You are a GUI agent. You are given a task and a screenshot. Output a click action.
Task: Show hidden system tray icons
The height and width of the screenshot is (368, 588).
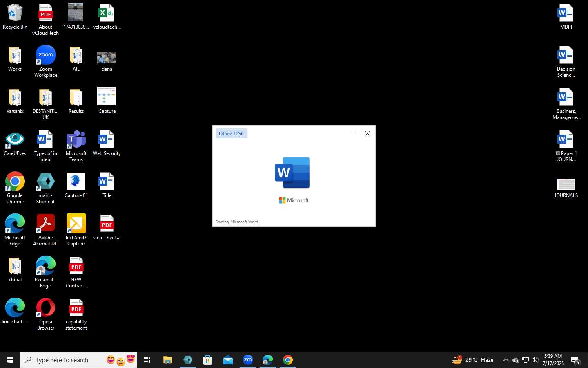pos(506,360)
